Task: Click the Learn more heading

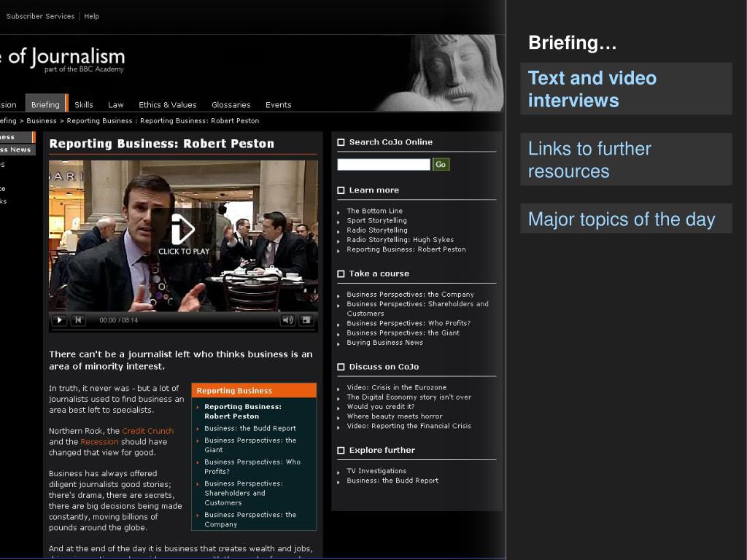Action: pos(374,190)
